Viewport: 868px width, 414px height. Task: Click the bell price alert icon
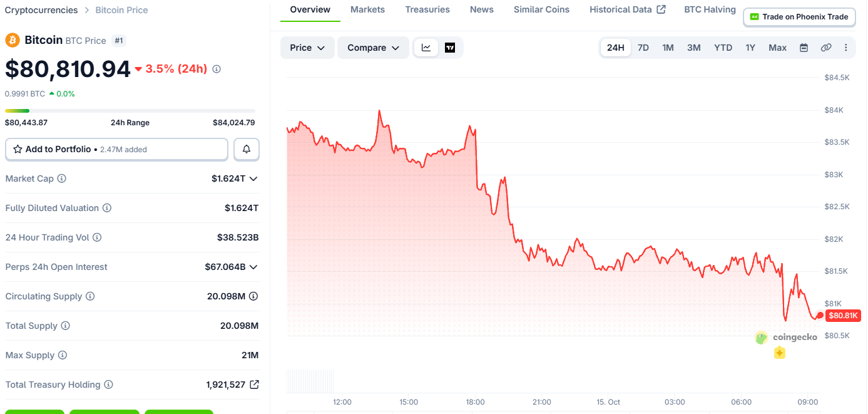(247, 149)
